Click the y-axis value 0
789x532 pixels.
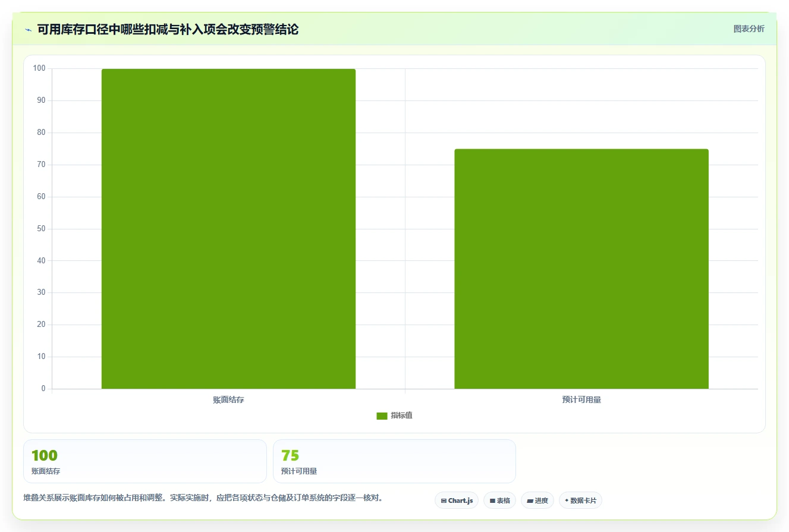[43, 389]
